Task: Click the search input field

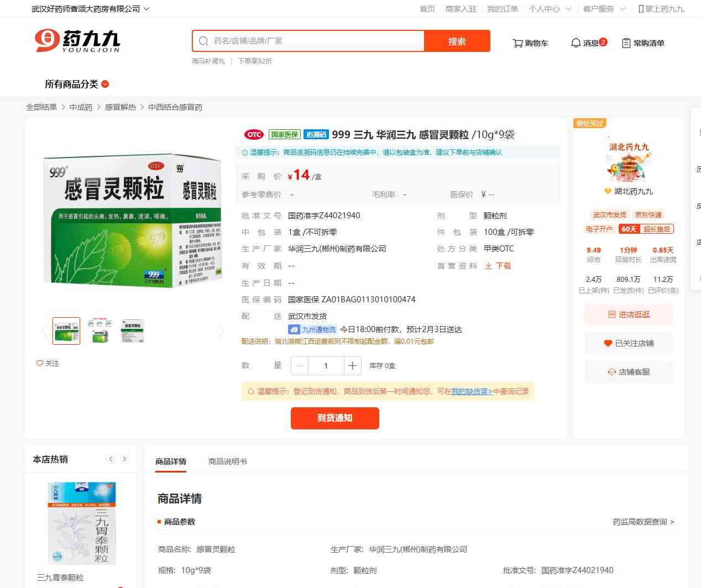Action: (x=315, y=41)
